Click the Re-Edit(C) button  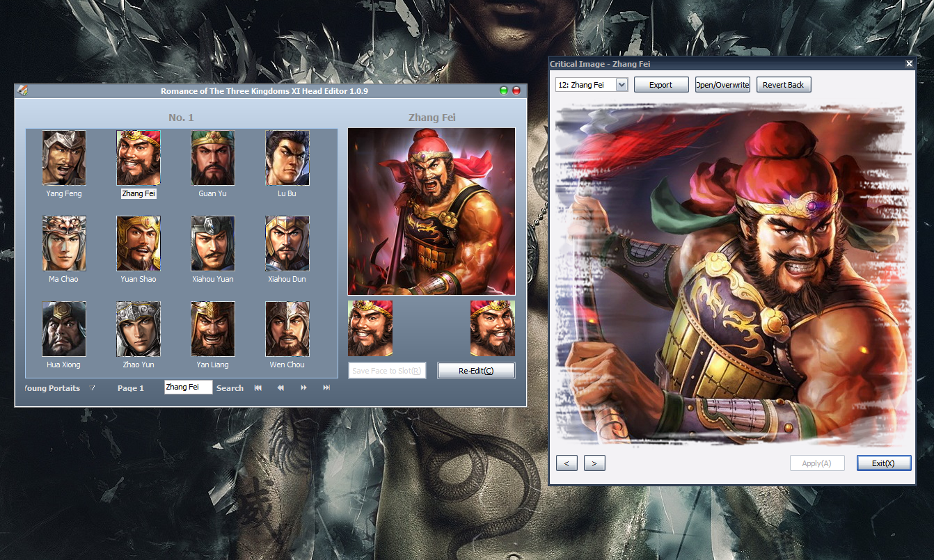click(x=476, y=371)
